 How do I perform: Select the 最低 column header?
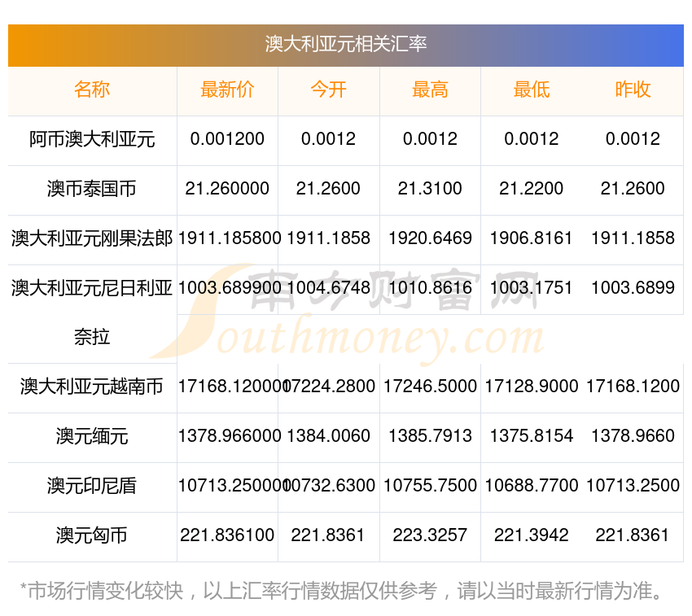(x=532, y=90)
